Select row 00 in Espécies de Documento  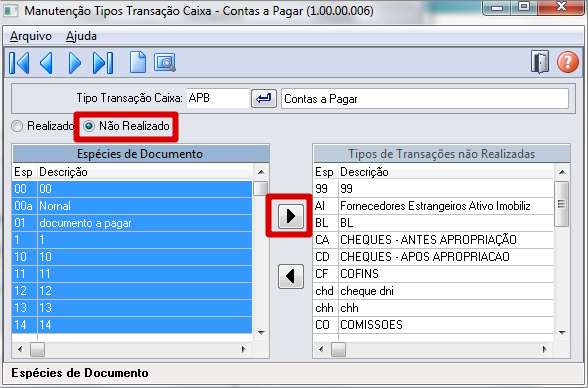click(x=132, y=189)
